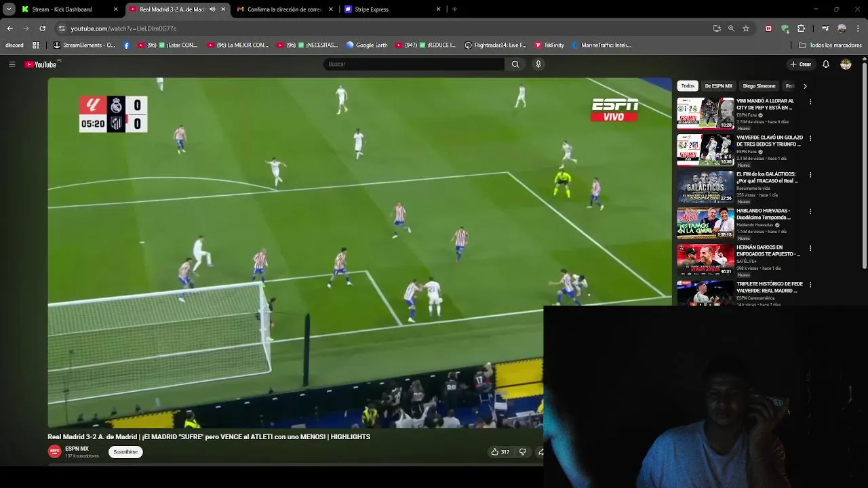Screen dimensions: 868x488
Task: Select the De ESPN MX filter chip
Action: point(718,86)
